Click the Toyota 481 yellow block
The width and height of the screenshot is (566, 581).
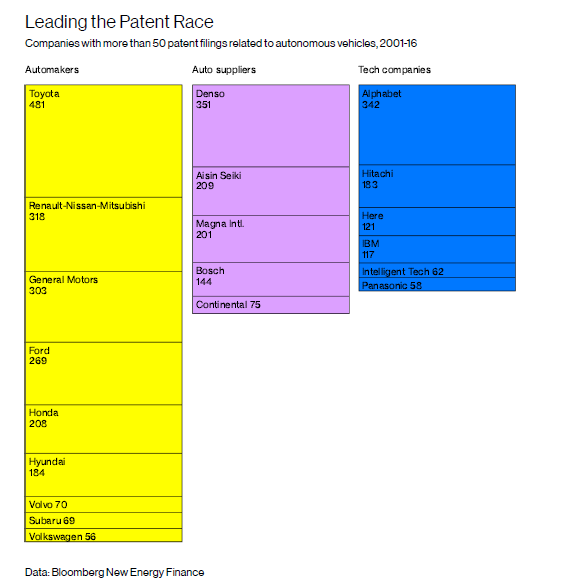pyautogui.click(x=103, y=141)
